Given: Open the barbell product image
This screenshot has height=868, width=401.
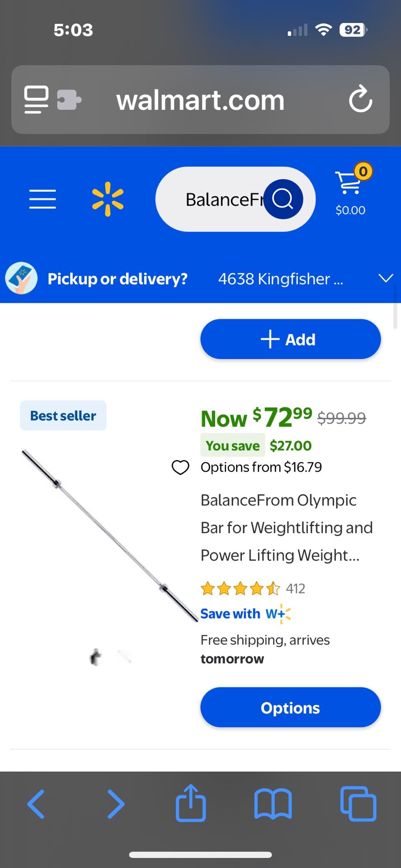Looking at the screenshot, I should point(109,536).
